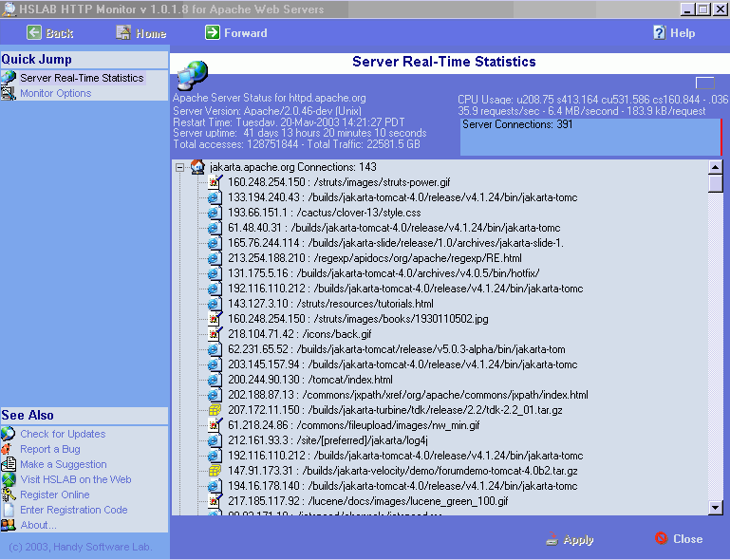Select row 160.248.254.150 books 1930110502.jpg

coord(358,319)
